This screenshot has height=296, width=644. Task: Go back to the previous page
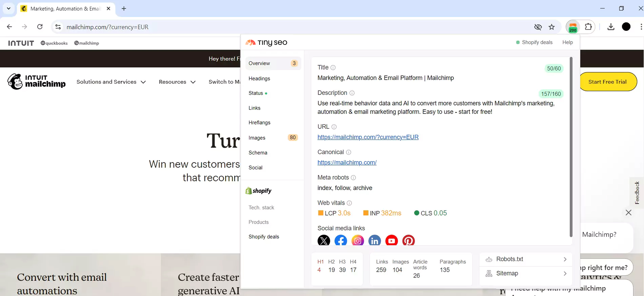(x=9, y=27)
